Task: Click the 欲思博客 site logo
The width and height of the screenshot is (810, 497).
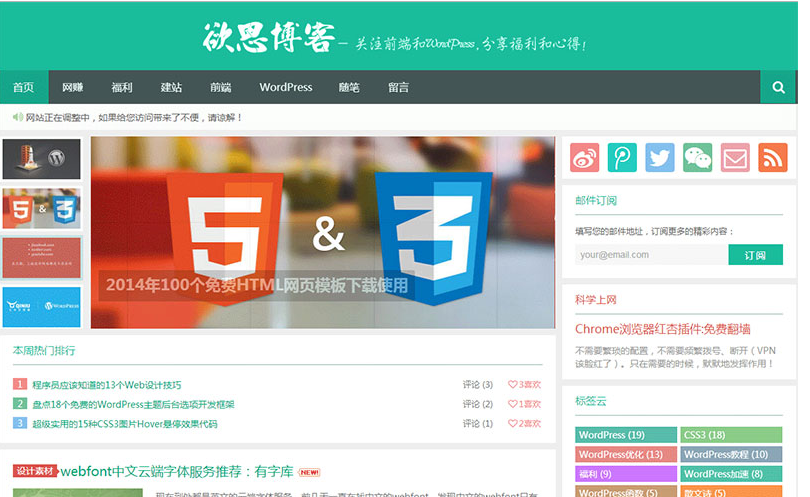Action: [x=269, y=37]
